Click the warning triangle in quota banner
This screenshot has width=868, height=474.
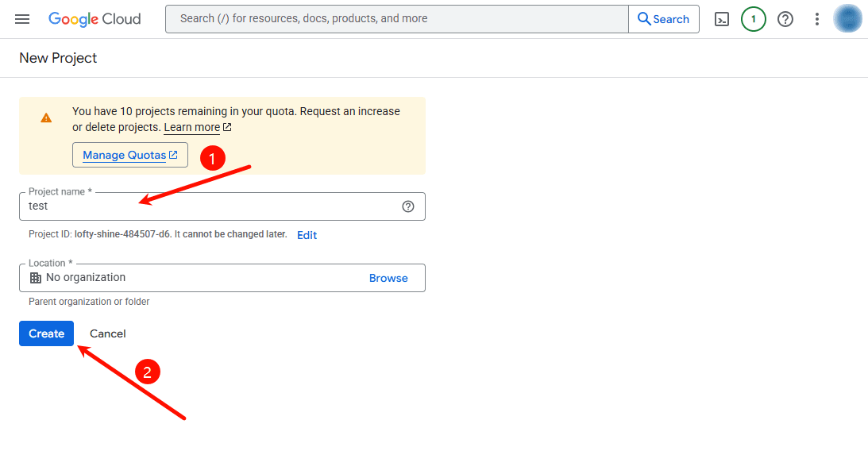click(45, 118)
